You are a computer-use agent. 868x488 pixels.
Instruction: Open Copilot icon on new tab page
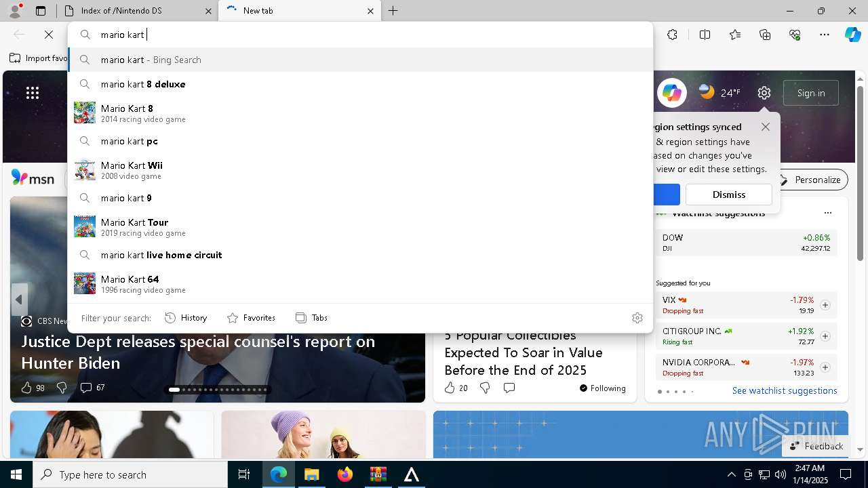coord(672,93)
